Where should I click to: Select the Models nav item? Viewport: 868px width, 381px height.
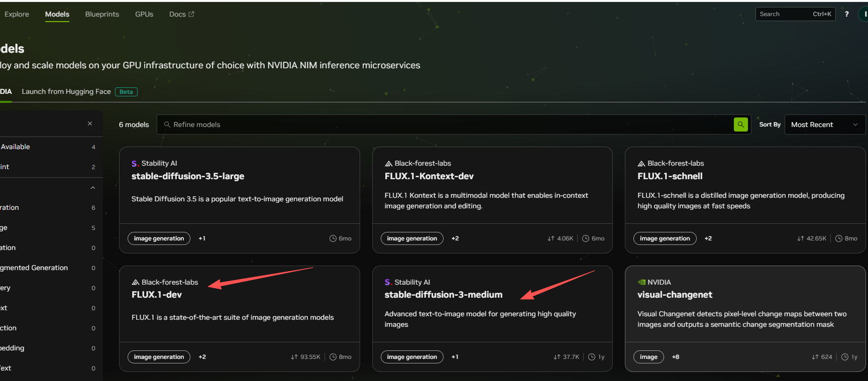[57, 14]
